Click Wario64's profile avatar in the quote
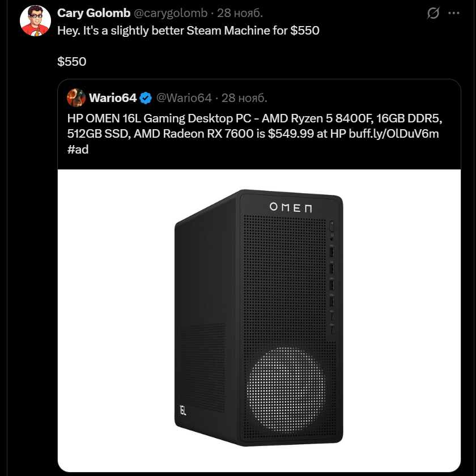476x476 pixels. (76, 98)
